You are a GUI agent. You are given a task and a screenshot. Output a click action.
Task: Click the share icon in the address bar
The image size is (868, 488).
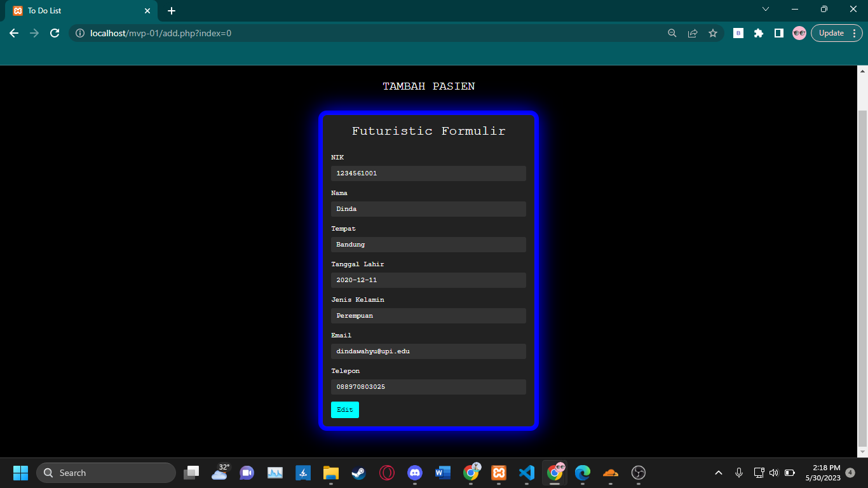pos(692,33)
